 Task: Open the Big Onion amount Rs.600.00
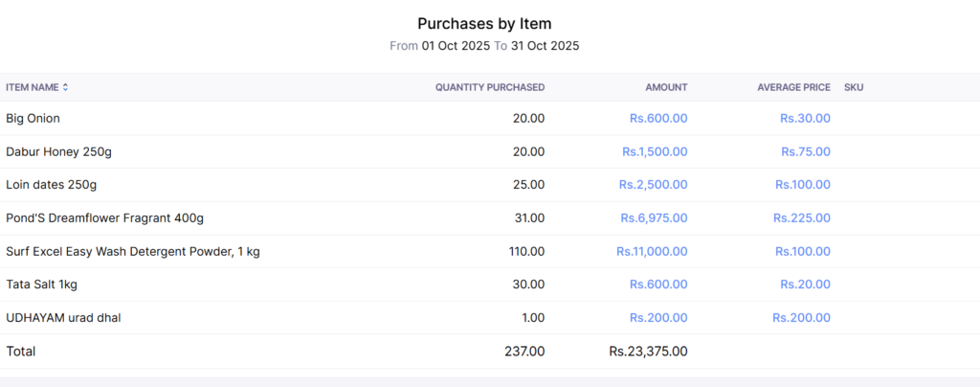658,119
